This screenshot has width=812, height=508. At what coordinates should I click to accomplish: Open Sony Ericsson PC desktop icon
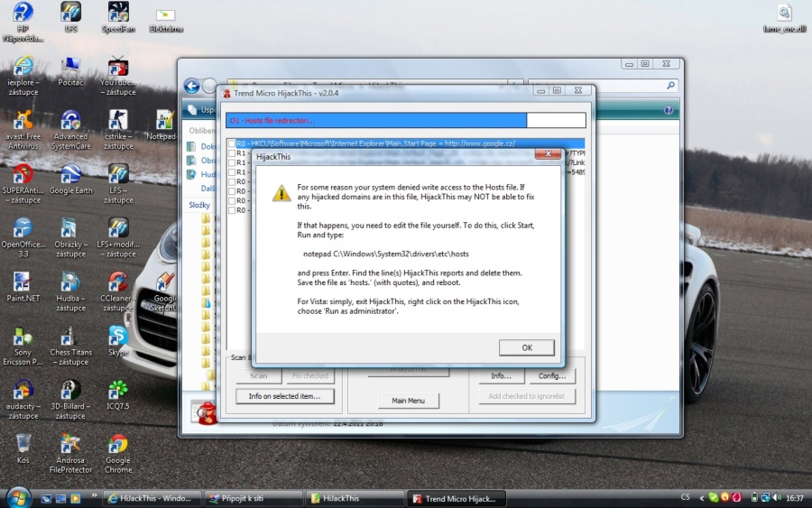(x=23, y=346)
